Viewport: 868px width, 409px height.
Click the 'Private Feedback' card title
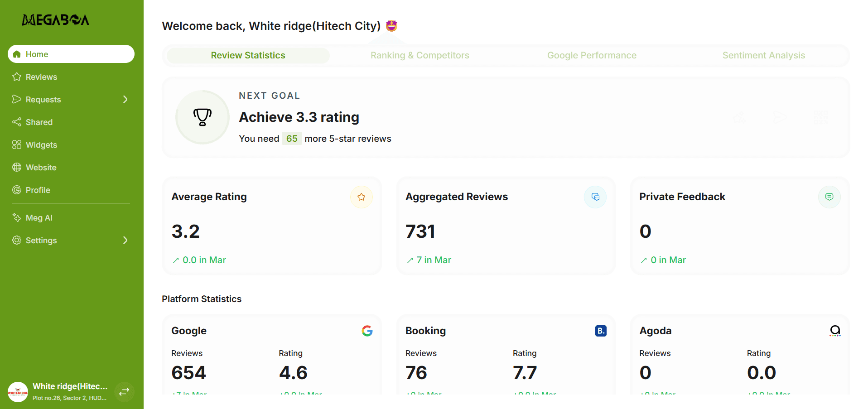click(x=682, y=197)
